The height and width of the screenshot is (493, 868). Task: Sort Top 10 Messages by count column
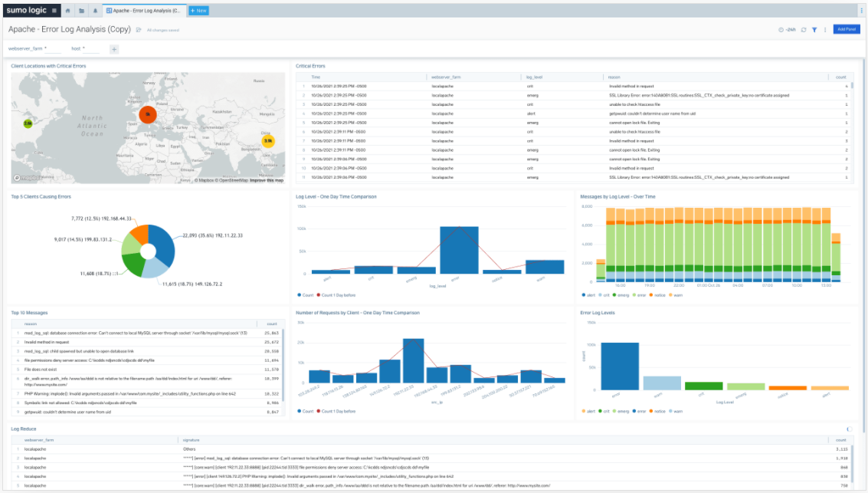[x=272, y=324]
